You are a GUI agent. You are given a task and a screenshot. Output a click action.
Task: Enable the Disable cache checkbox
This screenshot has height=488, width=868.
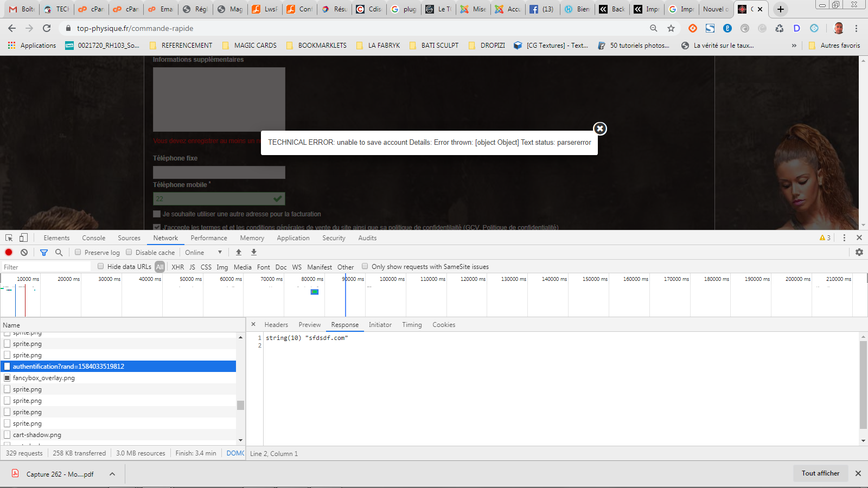coord(129,252)
